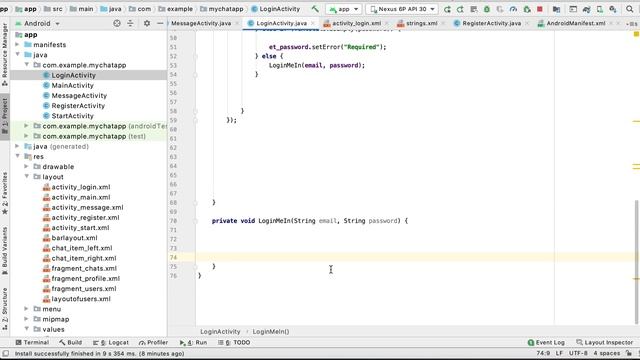Click the LoginMeIn() breadcrumb below the editor

pos(271,331)
